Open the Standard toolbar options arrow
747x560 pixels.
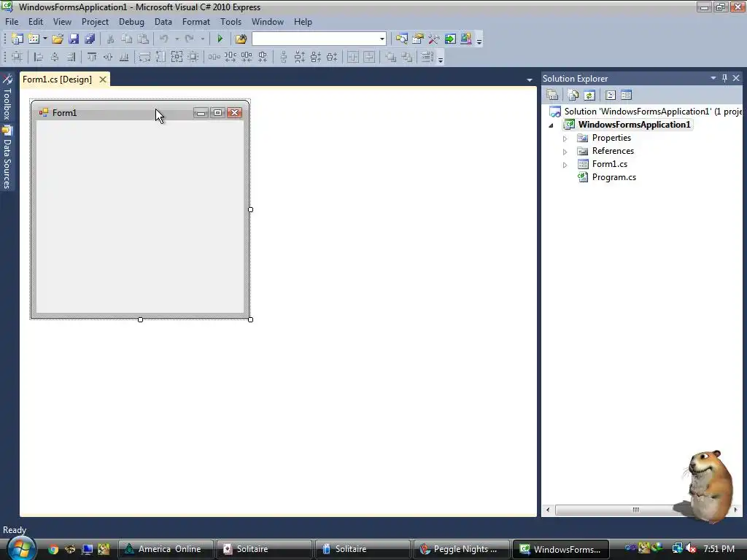point(479,40)
